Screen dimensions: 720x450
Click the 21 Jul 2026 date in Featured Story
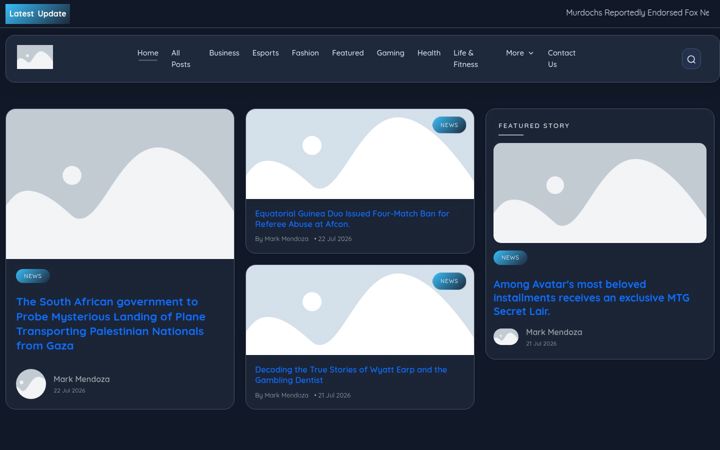(x=541, y=343)
